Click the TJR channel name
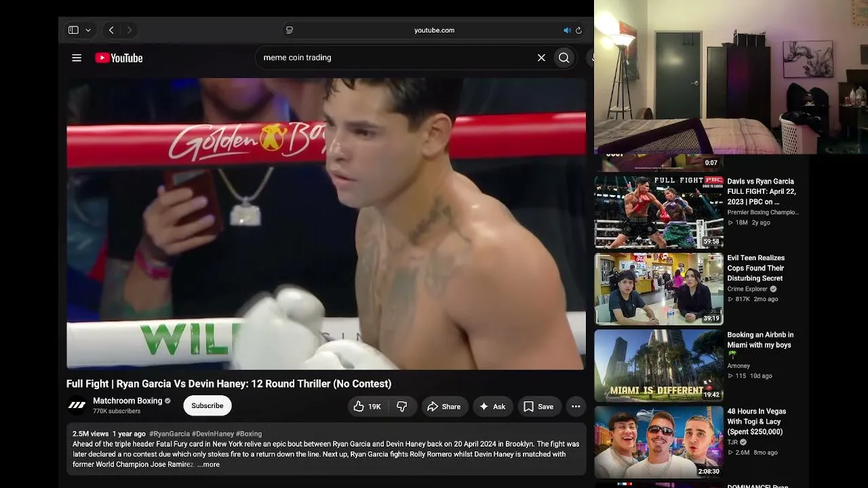This screenshot has width=868, height=488. coord(732,443)
